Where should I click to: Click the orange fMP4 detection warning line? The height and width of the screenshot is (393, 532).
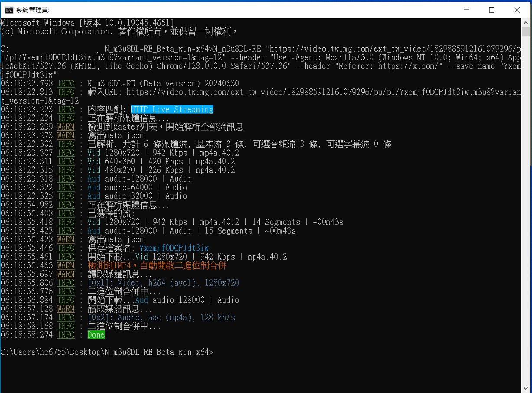coord(157,266)
